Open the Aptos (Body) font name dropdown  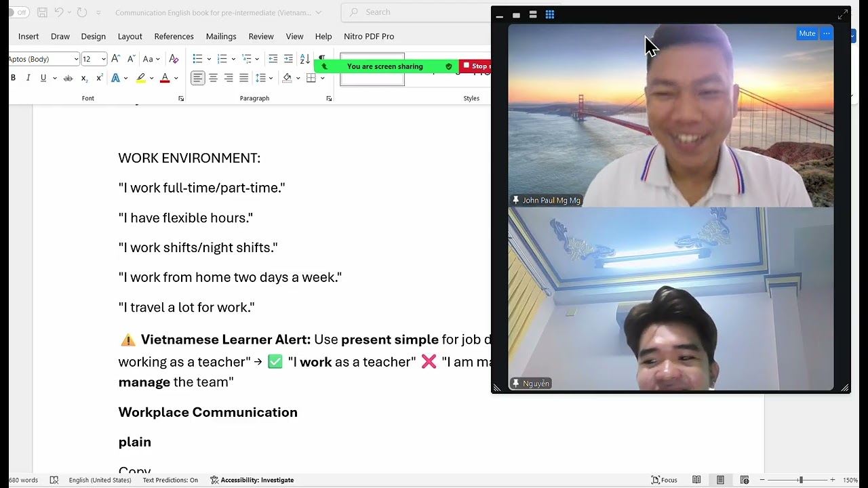click(76, 59)
